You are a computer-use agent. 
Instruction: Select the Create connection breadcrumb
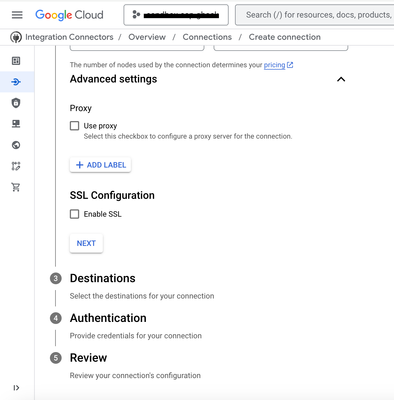tap(285, 37)
